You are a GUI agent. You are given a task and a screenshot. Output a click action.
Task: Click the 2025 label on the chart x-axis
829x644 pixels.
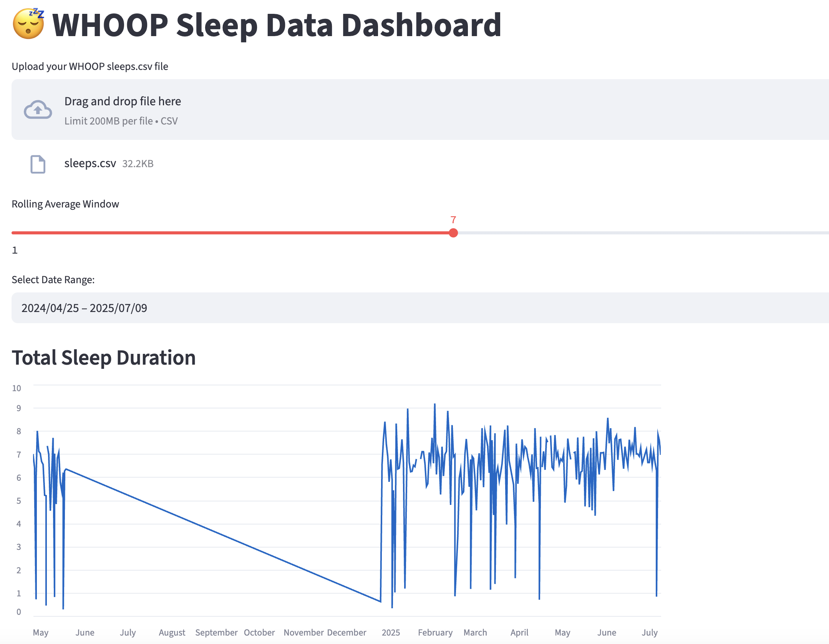click(x=391, y=633)
